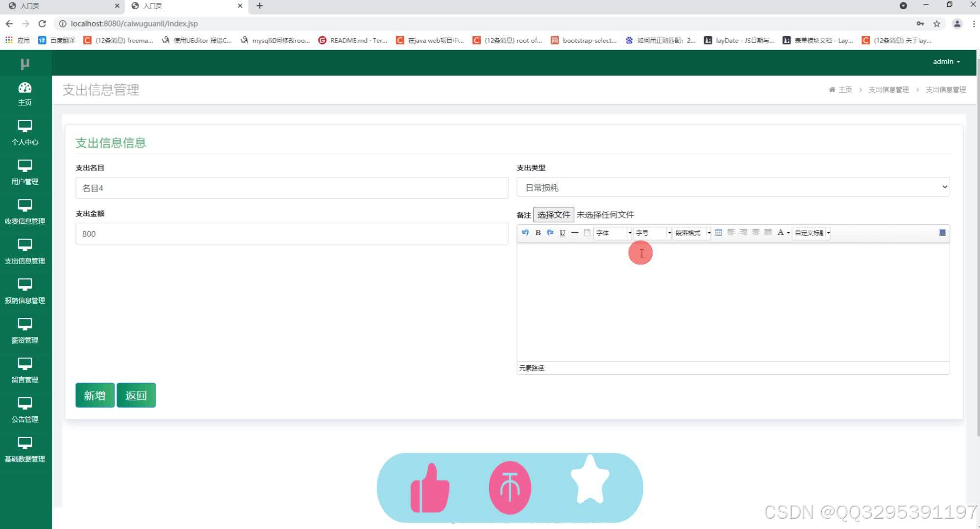Screen dimensions: 980x529
Task: Click the sidebar logo at top
Action: click(x=25, y=64)
